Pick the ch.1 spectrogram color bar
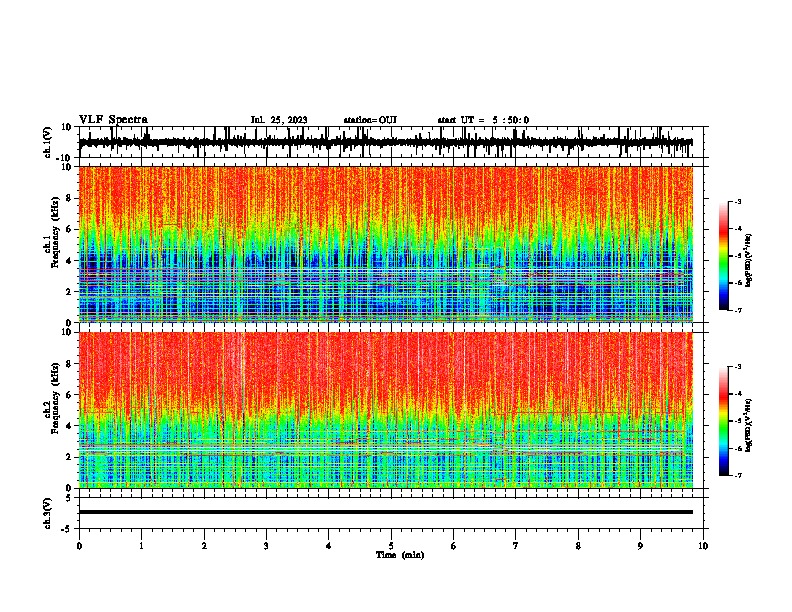The height and width of the screenshot is (612, 792). 723,256
